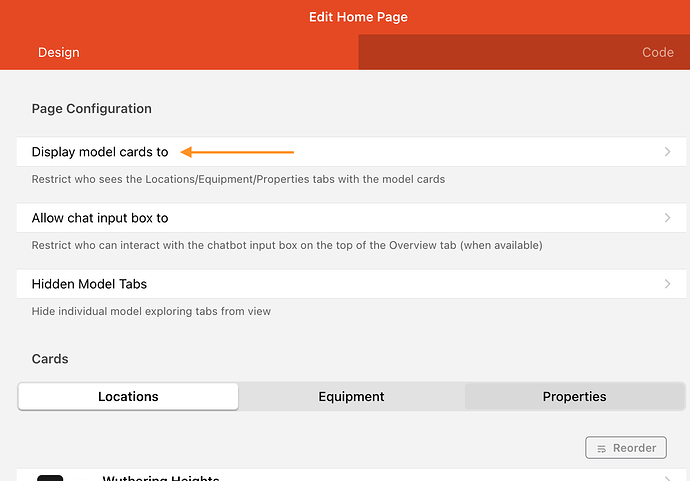This screenshot has width=690, height=481.
Task: Open the Wuthering Heights row chevron
Action: click(667, 478)
